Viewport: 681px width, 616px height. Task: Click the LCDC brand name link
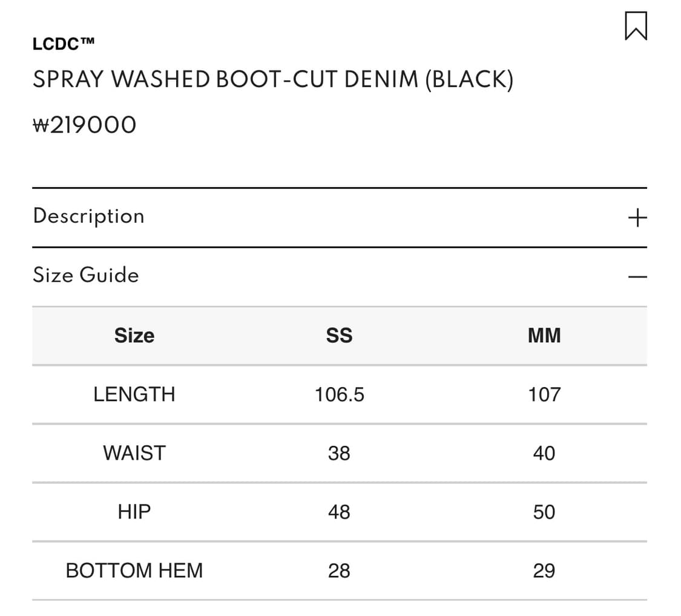(64, 44)
